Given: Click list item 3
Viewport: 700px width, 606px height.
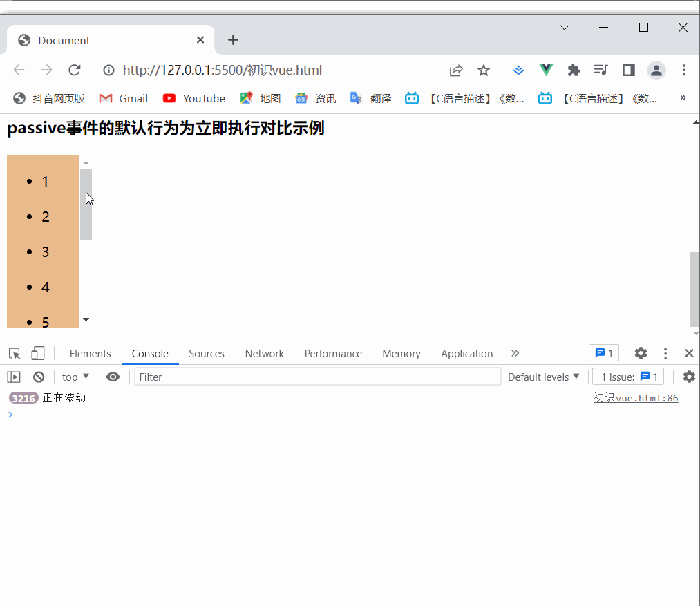Looking at the screenshot, I should 46,252.
